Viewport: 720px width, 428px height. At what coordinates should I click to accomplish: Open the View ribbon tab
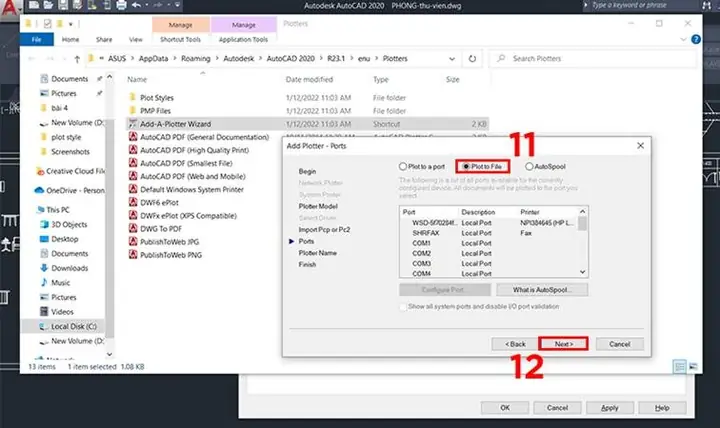click(x=135, y=39)
